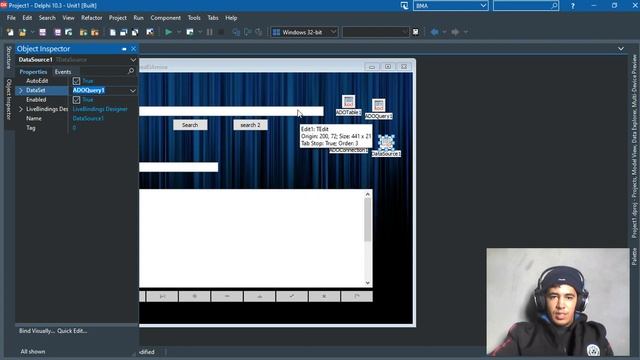Click the navigator Delete (−) button
Viewport: 640px width, 360px height.
(x=227, y=296)
